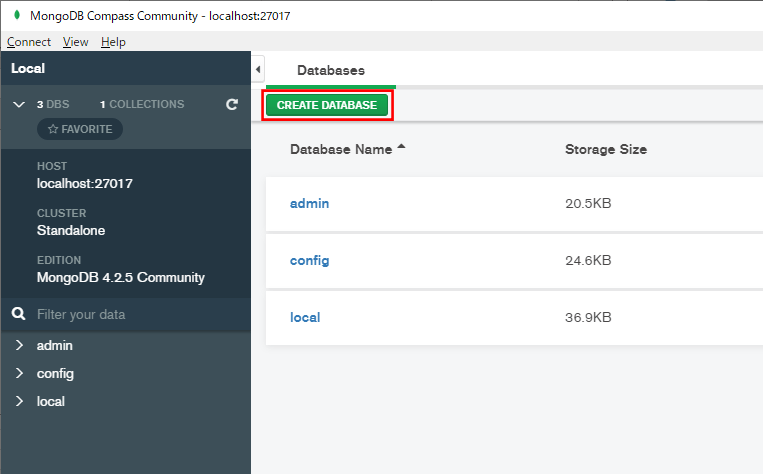Click the 1 COLLECTIONS count label
The height and width of the screenshot is (474, 763).
pyautogui.click(x=142, y=104)
